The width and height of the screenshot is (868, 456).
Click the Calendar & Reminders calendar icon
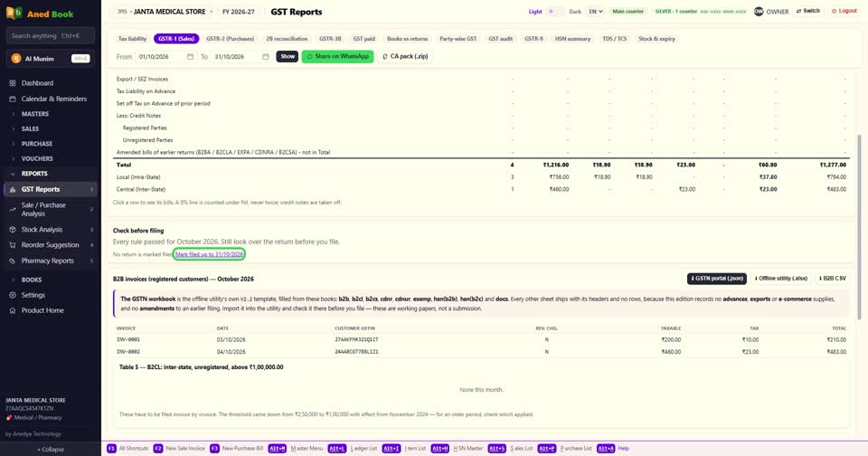tap(12, 99)
